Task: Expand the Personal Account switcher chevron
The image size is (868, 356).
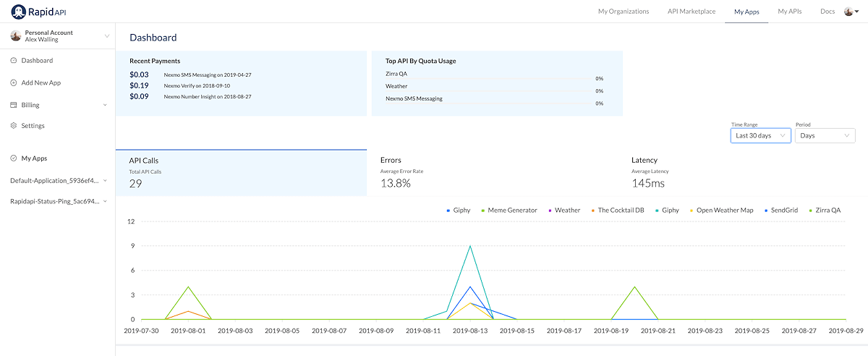Action: 107,36
